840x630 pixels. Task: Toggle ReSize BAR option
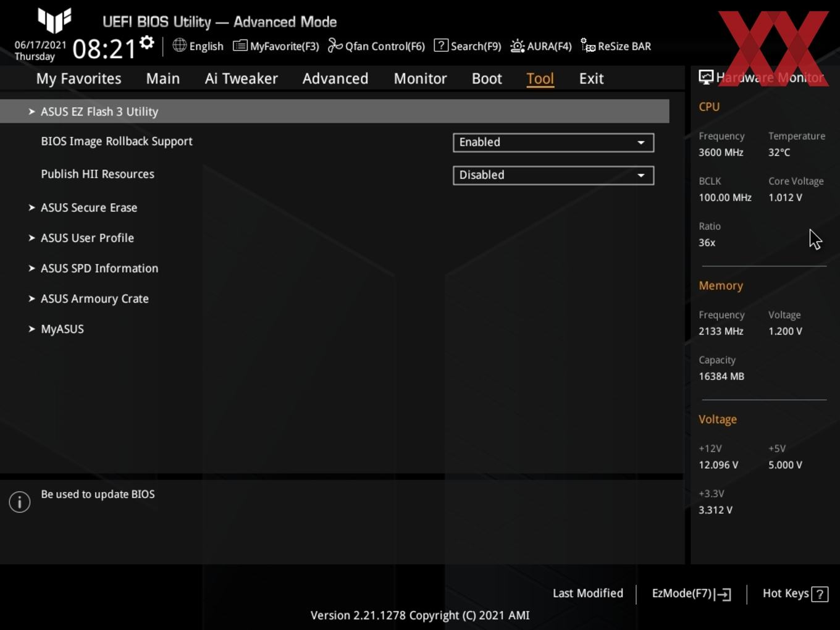(x=616, y=46)
